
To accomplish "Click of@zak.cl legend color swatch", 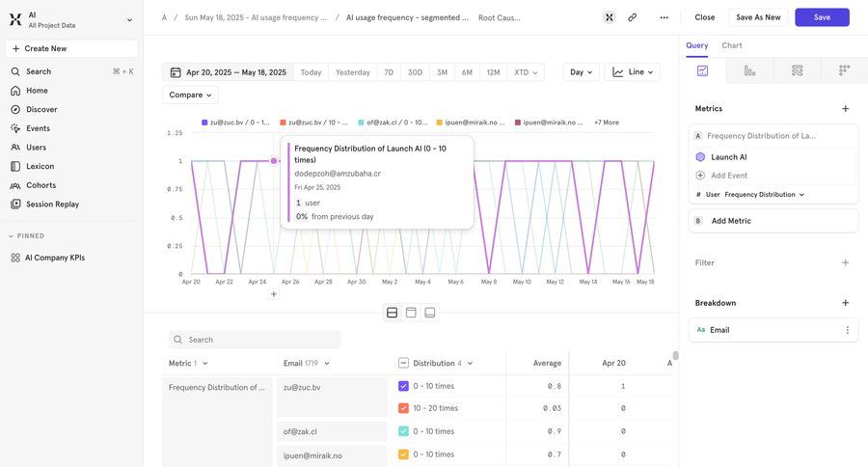I will tap(361, 123).
